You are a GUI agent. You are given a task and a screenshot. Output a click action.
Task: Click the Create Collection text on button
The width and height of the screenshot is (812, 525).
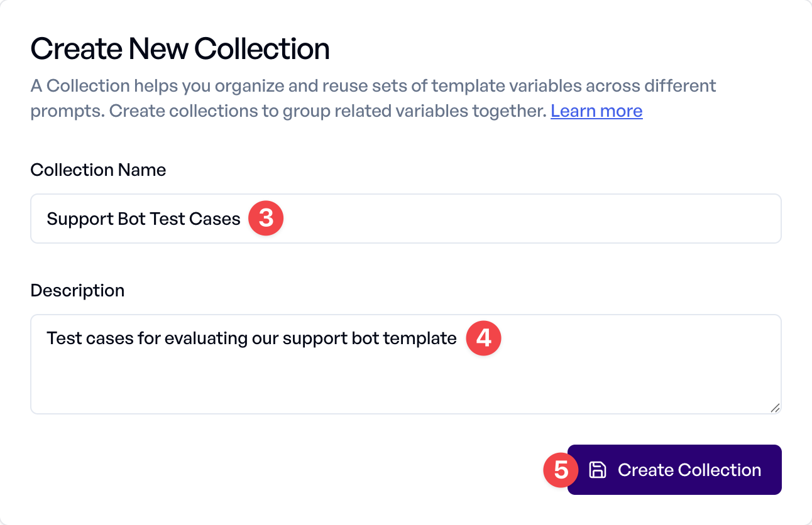689,470
